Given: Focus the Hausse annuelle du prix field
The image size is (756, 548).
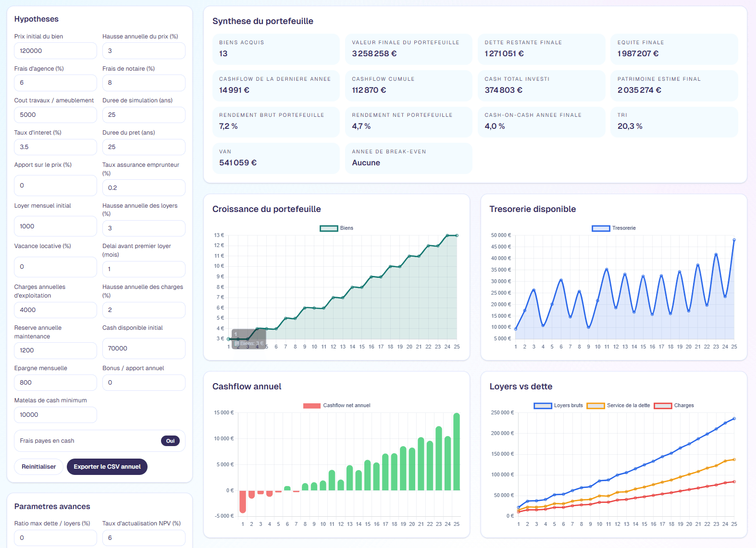Looking at the screenshot, I should pos(144,51).
